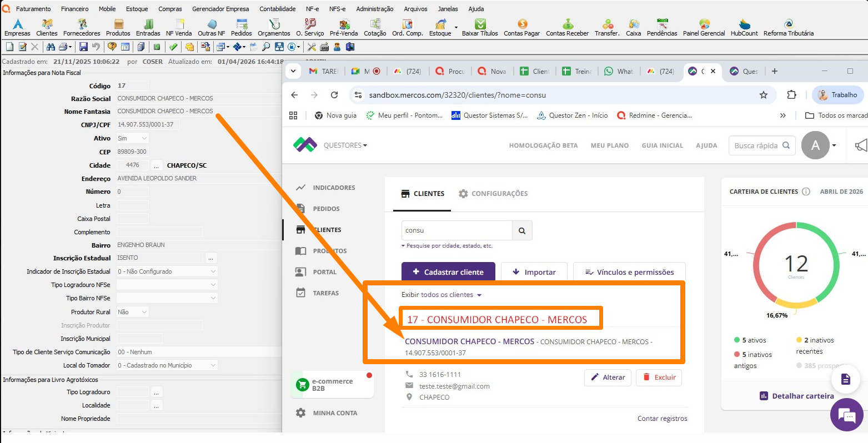Switch to the 'Ques' browser tab

coord(744,71)
